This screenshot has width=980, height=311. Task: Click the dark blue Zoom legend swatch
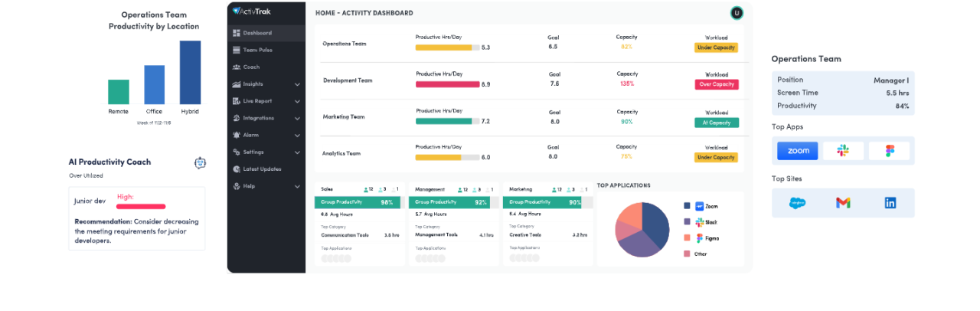(687, 206)
